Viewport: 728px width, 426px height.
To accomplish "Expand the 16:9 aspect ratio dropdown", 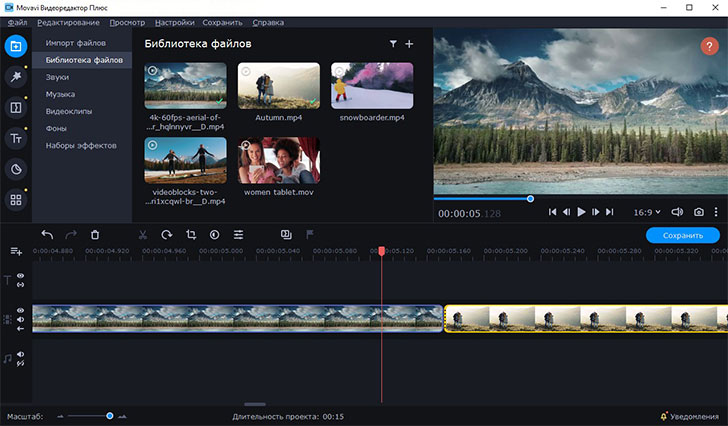I will tap(647, 212).
